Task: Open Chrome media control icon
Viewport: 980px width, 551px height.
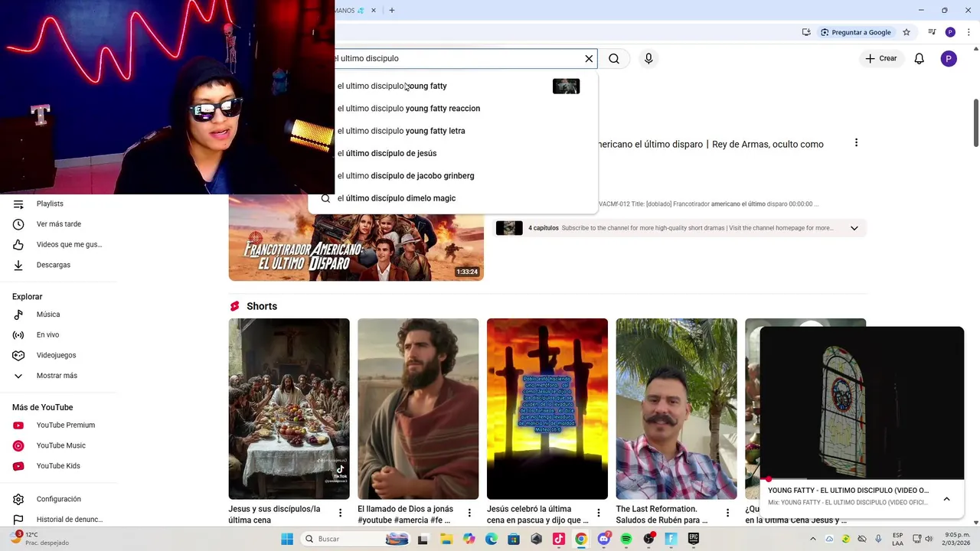Action: (x=932, y=32)
